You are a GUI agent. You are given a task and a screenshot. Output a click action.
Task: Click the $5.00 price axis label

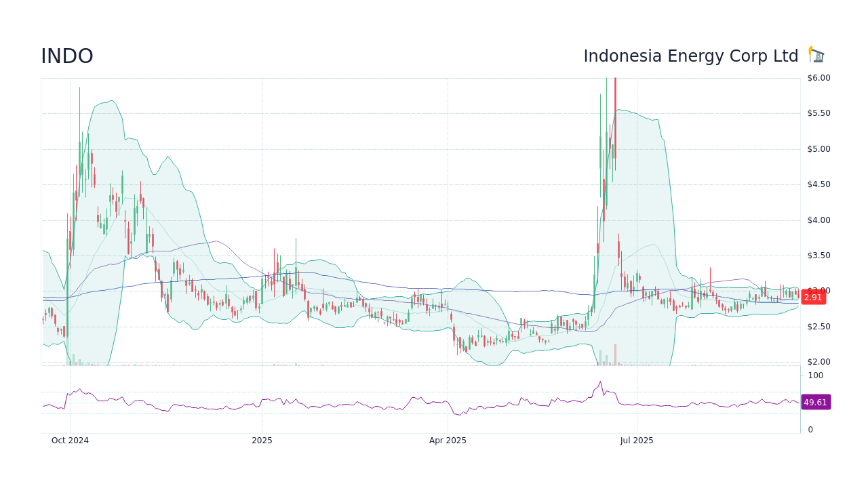[818, 149]
